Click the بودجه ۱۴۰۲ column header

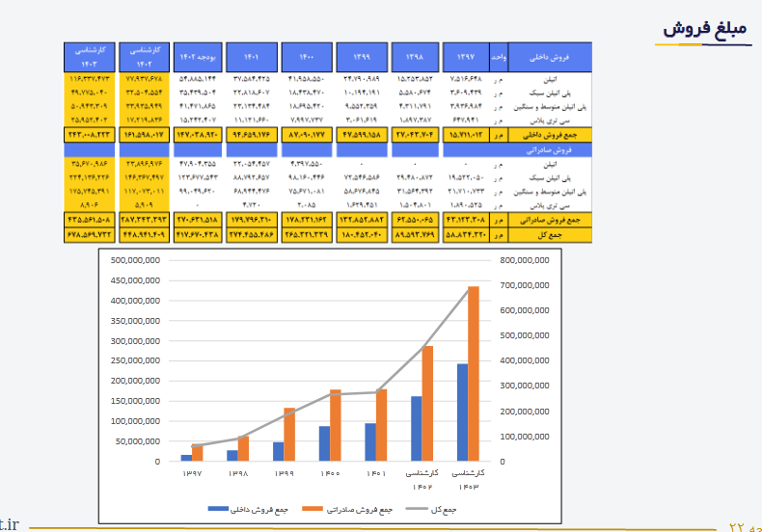point(197,57)
